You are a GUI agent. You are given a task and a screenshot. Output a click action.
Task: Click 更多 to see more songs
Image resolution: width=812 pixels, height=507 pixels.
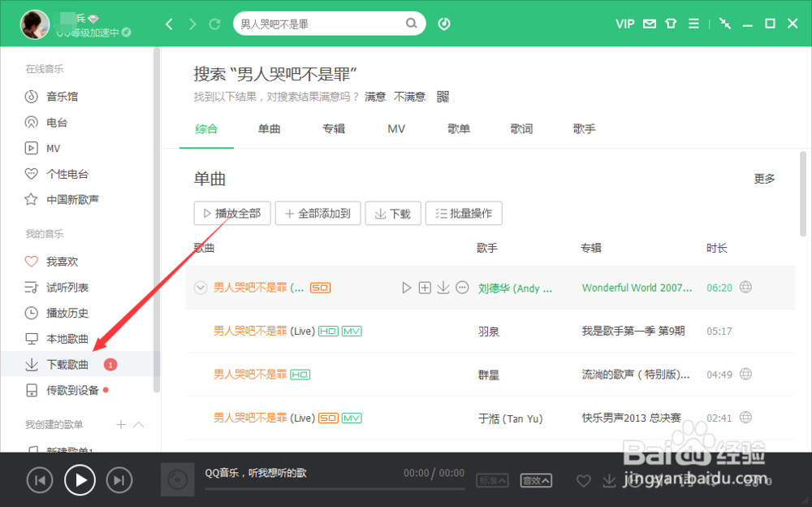click(764, 179)
